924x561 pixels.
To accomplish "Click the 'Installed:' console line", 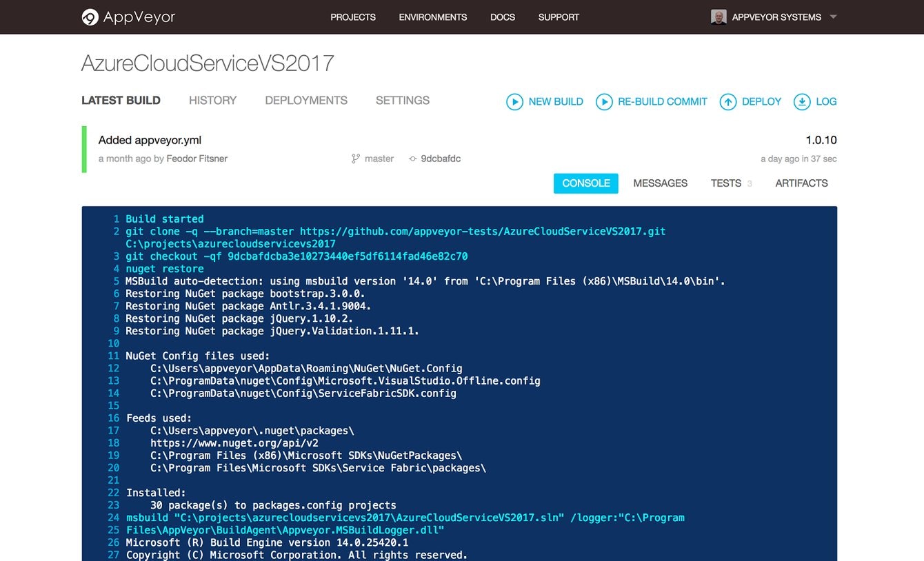I will click(156, 493).
